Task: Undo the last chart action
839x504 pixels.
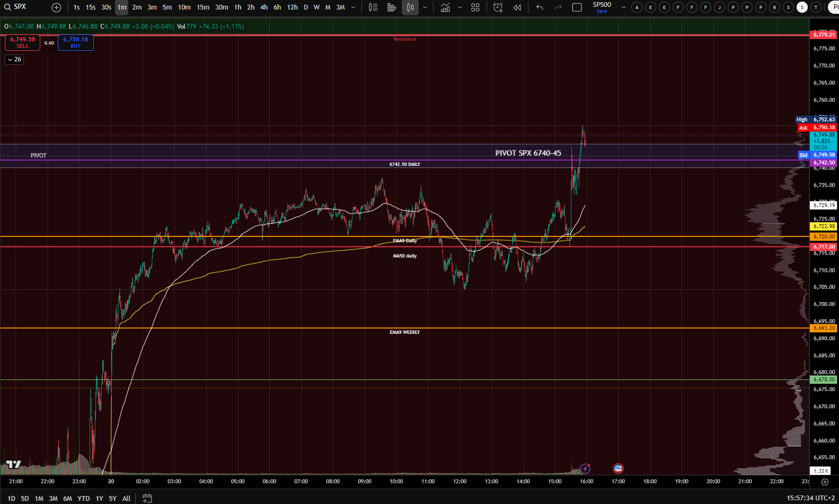Action: 540,7
